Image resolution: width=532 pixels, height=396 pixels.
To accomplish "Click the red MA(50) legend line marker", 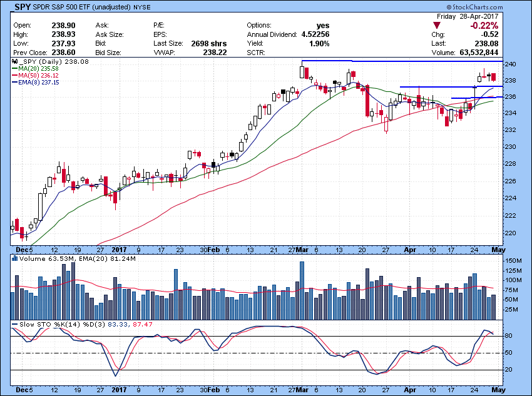I will (15, 75).
